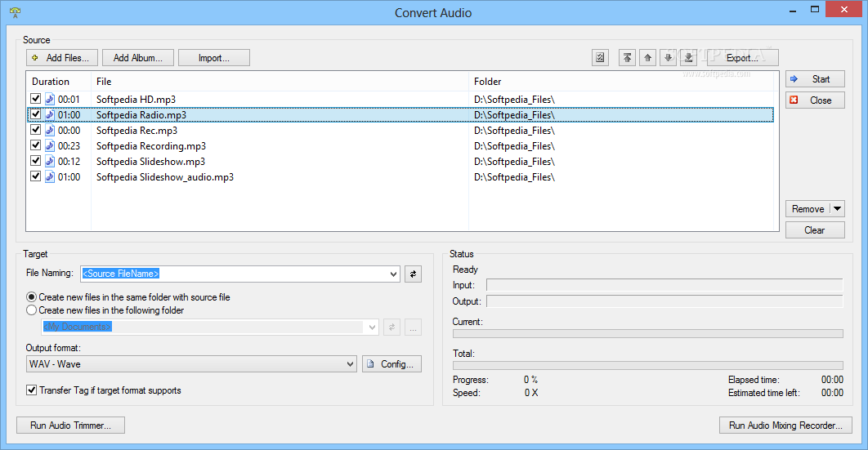Click the 00:12 duration value
The image size is (868, 450).
pos(69,162)
